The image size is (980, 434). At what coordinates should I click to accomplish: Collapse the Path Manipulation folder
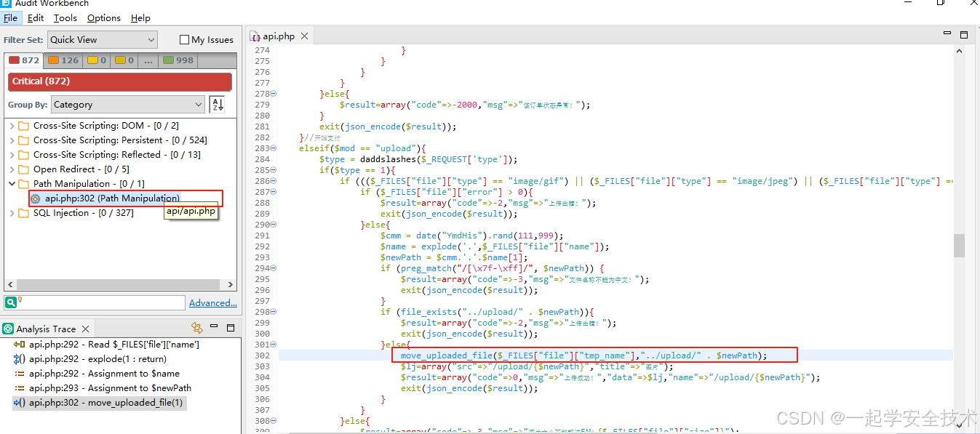[12, 184]
